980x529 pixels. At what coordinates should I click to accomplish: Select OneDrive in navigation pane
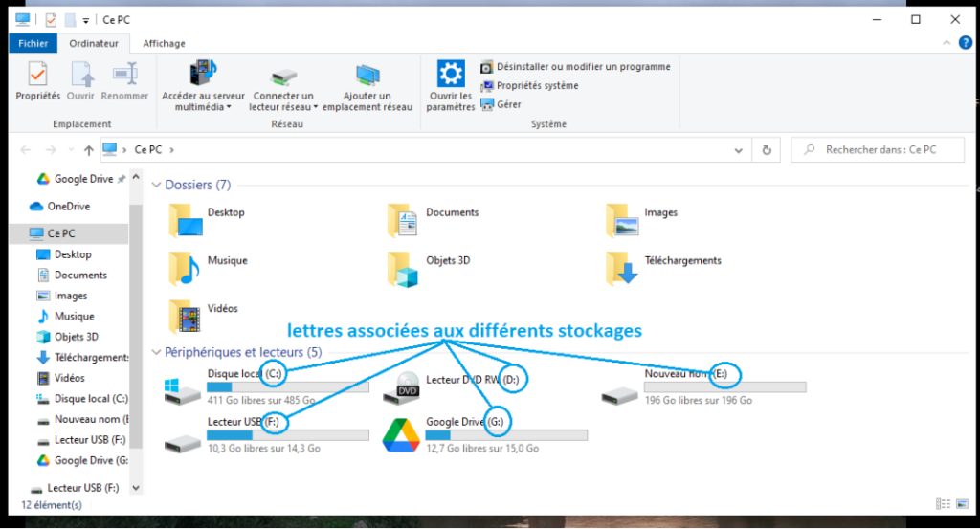pos(60,206)
